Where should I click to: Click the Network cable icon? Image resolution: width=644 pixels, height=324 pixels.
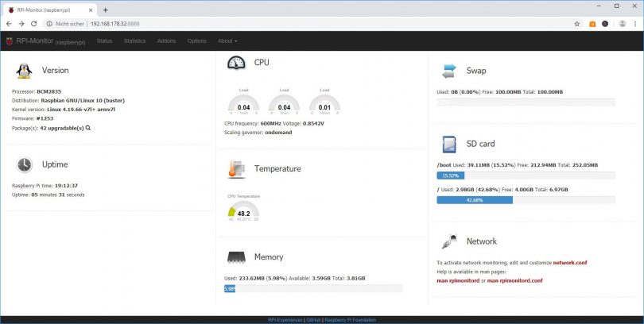click(x=449, y=241)
